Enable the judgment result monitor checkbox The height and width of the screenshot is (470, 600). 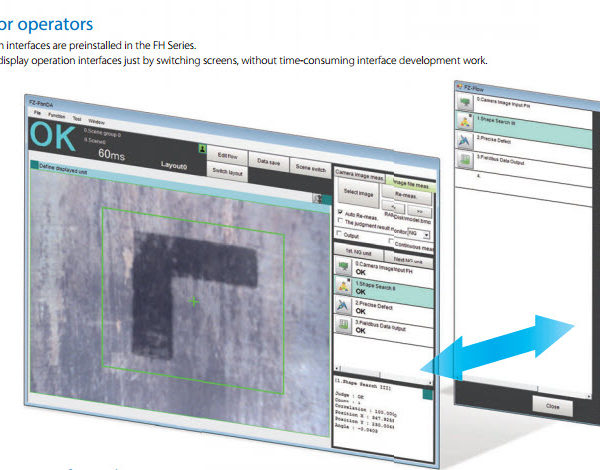click(340, 220)
